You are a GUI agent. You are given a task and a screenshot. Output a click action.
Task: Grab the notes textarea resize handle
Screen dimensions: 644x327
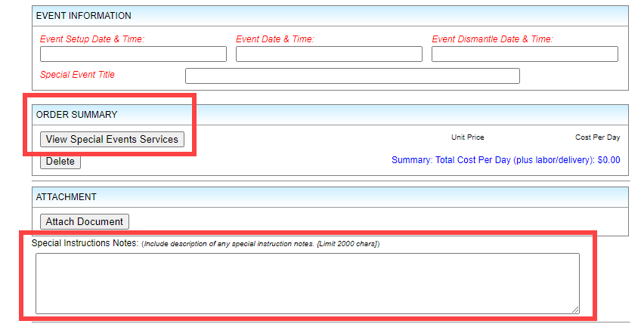point(575,309)
